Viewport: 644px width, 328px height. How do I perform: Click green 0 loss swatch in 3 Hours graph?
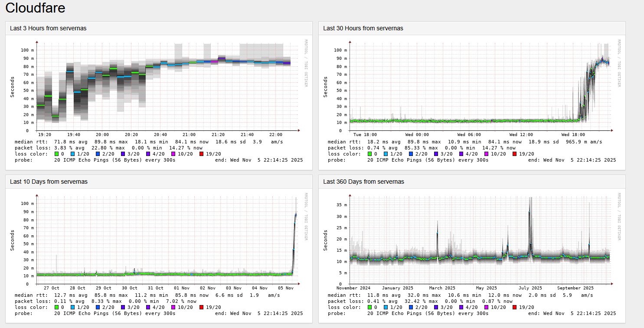(x=56, y=154)
